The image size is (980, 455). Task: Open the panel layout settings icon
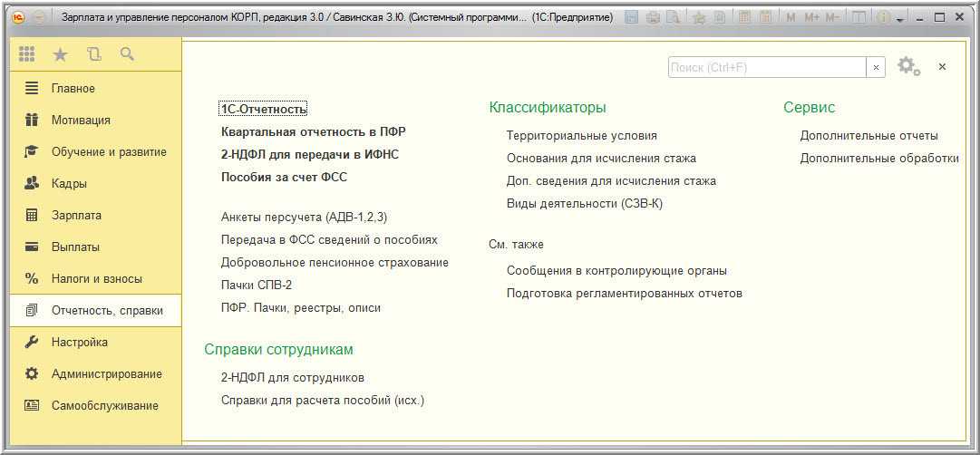(x=859, y=17)
